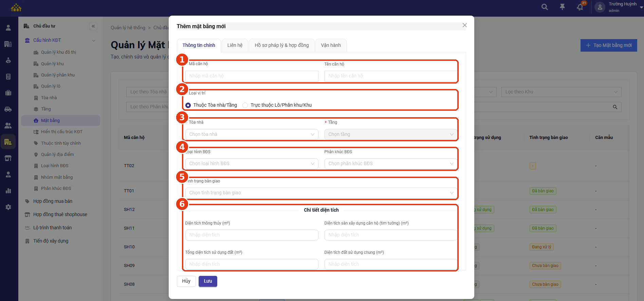Select Thuộc Tòa nhà/Tầng radio option
The width and height of the screenshot is (644, 301).
tap(188, 105)
